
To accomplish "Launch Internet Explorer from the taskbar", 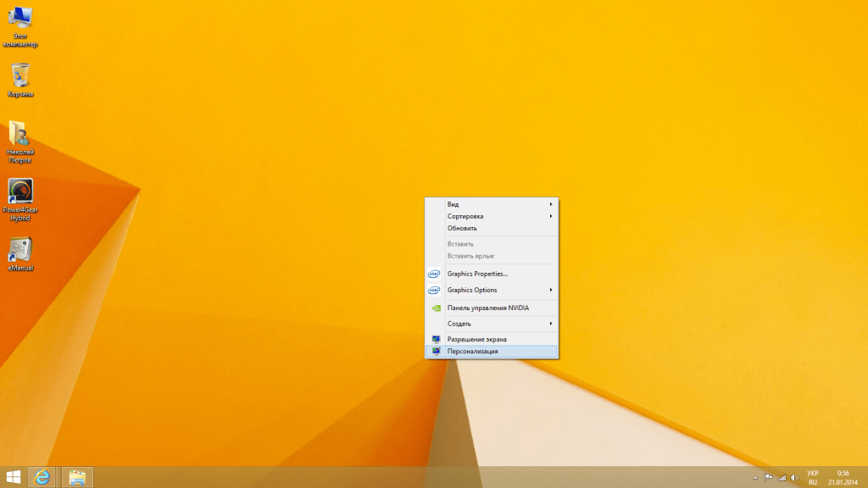I will click(x=41, y=477).
